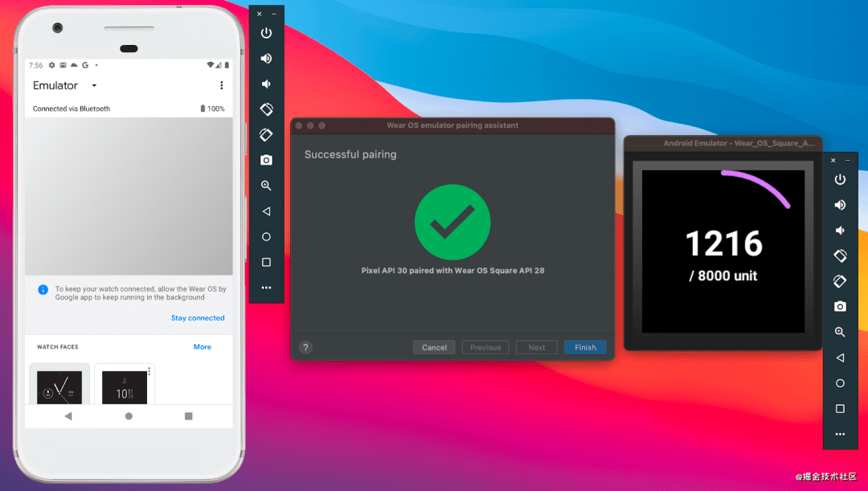The image size is (868, 491).
Task: Click Finish in the pairing assistant dialog
Action: coord(585,347)
